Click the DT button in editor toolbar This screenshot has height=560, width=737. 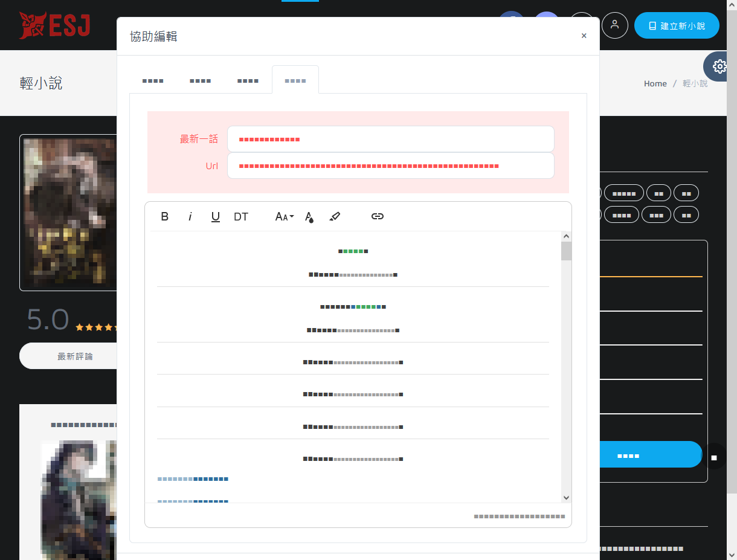(241, 217)
